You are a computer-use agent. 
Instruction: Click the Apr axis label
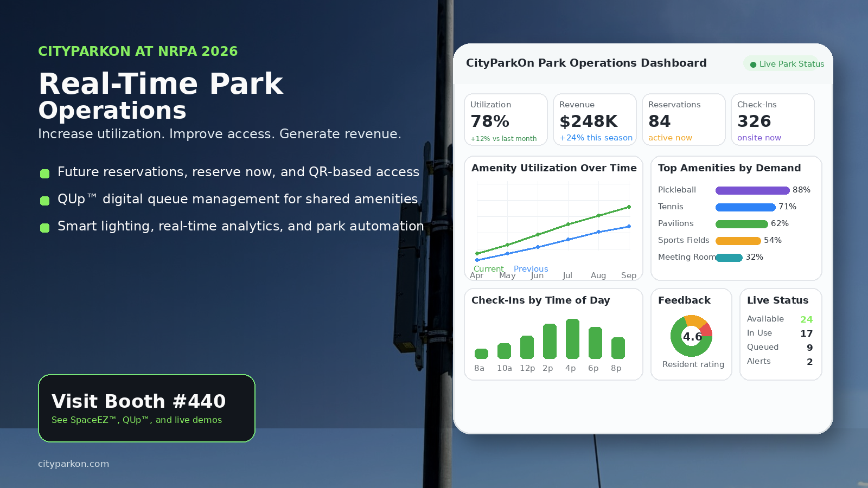coord(476,275)
